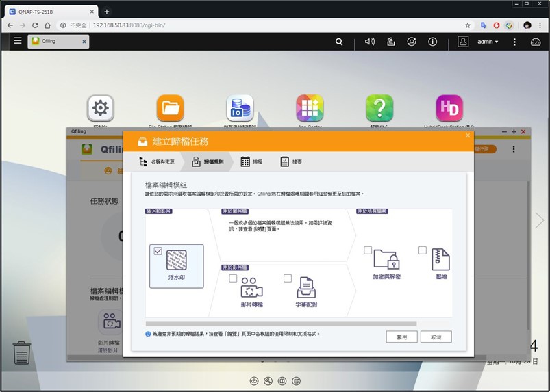The image size is (550, 392).
Task: Go to 摘要 wizard step
Action: (x=291, y=161)
